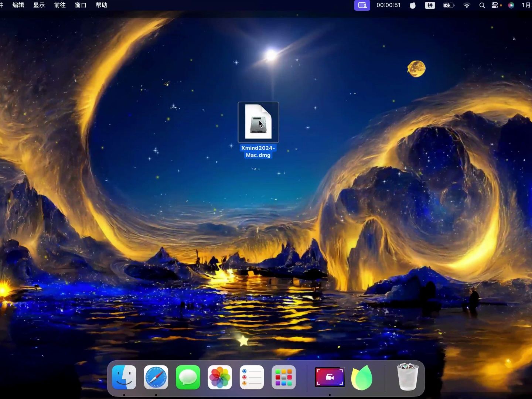Open Finder from the Dock
Screen dimensions: 532x399
tap(124, 378)
